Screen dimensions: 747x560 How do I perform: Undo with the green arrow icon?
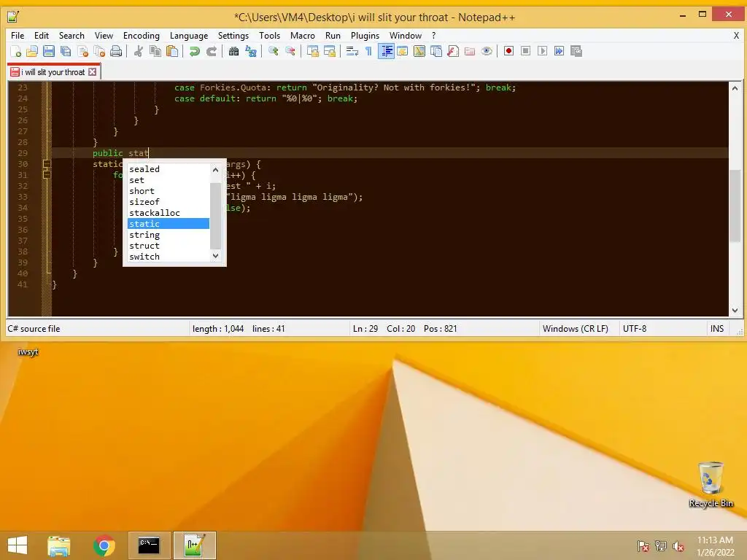pyautogui.click(x=194, y=51)
